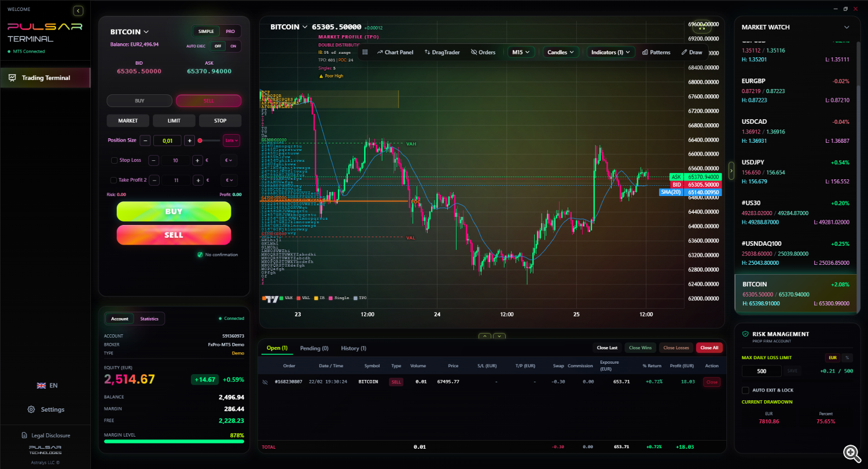Switch to the Pending (0) orders tab
The height and width of the screenshot is (469, 868).
pyautogui.click(x=314, y=348)
